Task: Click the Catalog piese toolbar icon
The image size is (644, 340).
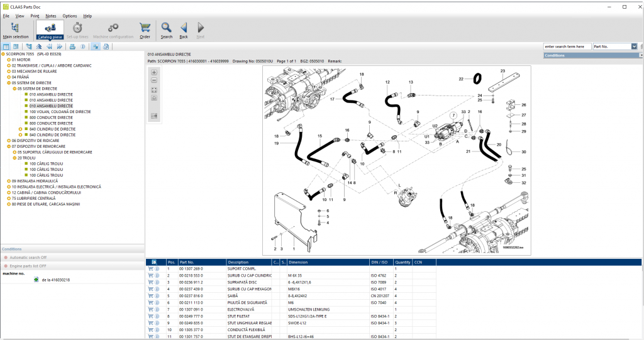Action: pyautogui.click(x=49, y=30)
